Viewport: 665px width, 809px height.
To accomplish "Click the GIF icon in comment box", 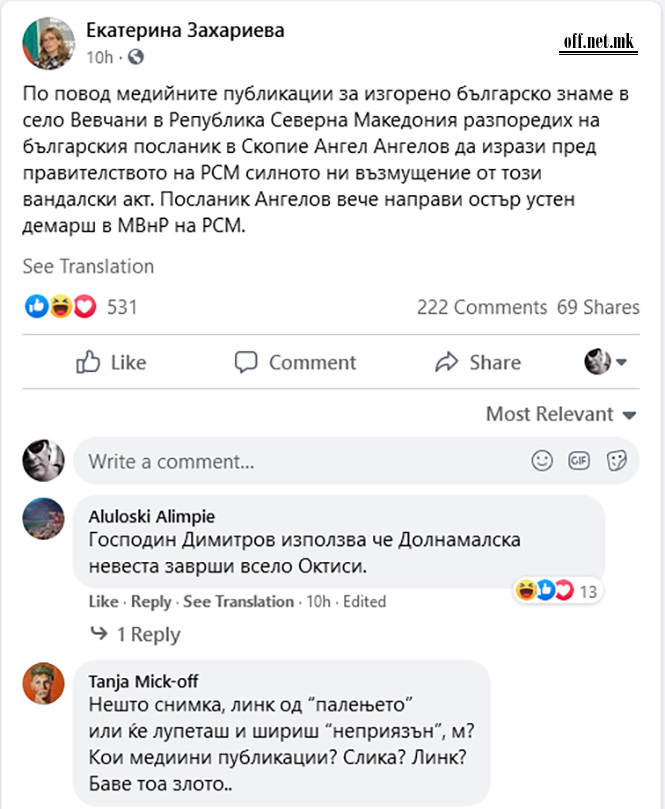I will (x=579, y=461).
